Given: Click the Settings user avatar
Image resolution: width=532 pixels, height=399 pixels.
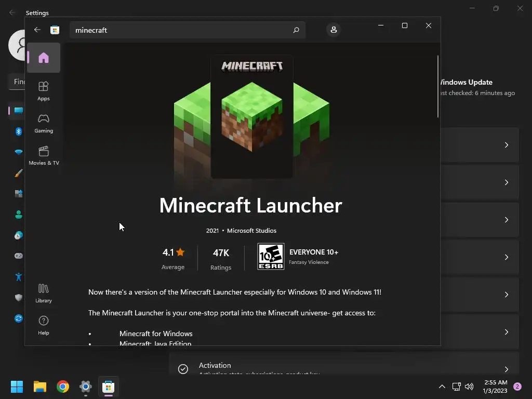Looking at the screenshot, I should click(x=17, y=45).
